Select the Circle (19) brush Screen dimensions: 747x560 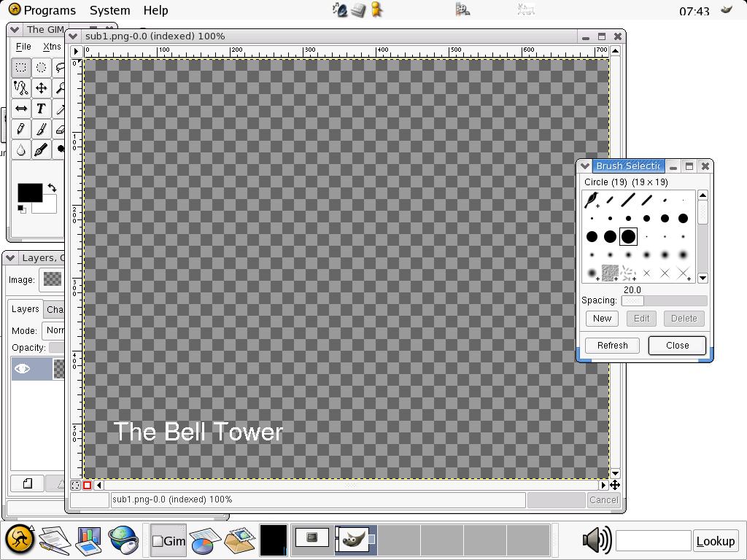[x=628, y=236]
